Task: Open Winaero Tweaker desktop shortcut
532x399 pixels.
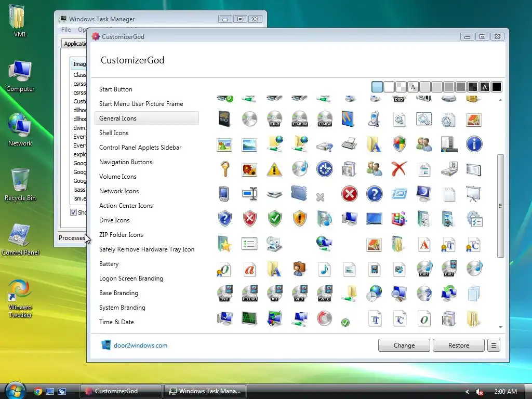Action: (20, 299)
